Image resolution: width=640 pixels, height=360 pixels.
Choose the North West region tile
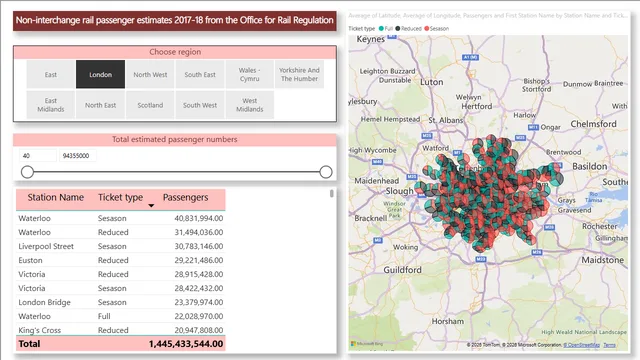[x=150, y=74]
